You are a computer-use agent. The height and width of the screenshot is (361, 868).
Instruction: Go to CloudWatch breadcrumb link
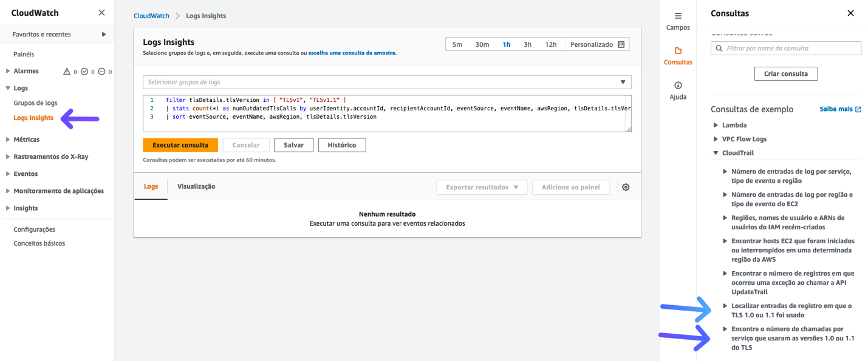151,16
